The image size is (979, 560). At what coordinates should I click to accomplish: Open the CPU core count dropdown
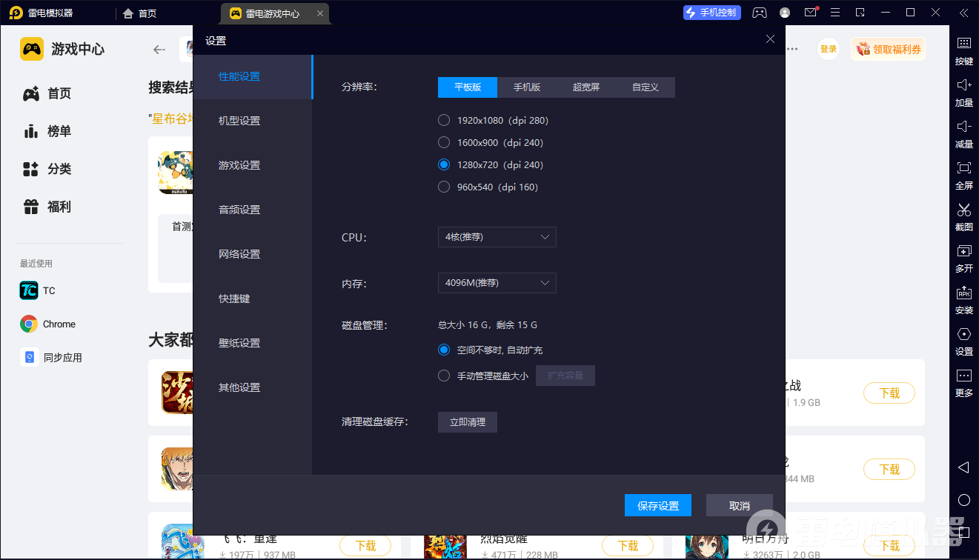click(x=497, y=237)
